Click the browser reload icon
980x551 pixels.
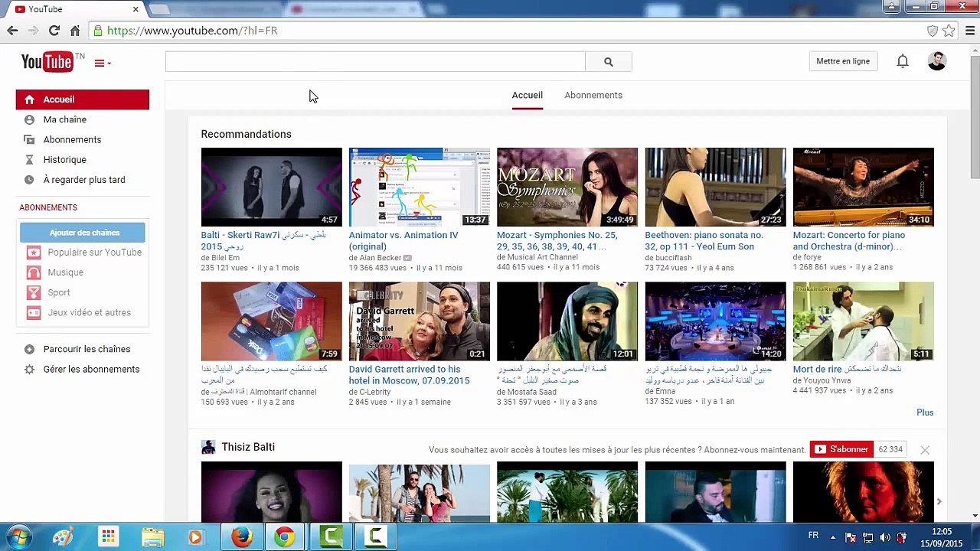[54, 31]
